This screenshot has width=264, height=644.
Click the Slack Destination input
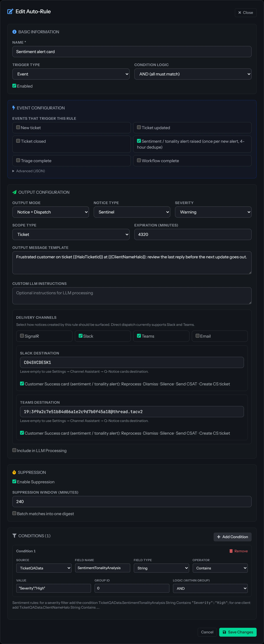coord(132,362)
